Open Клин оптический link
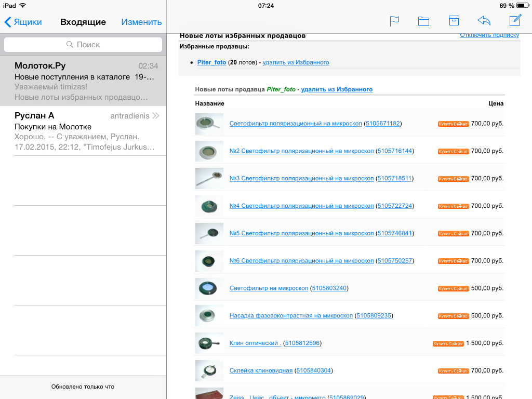This screenshot has height=399, width=532. pyautogui.click(x=255, y=343)
